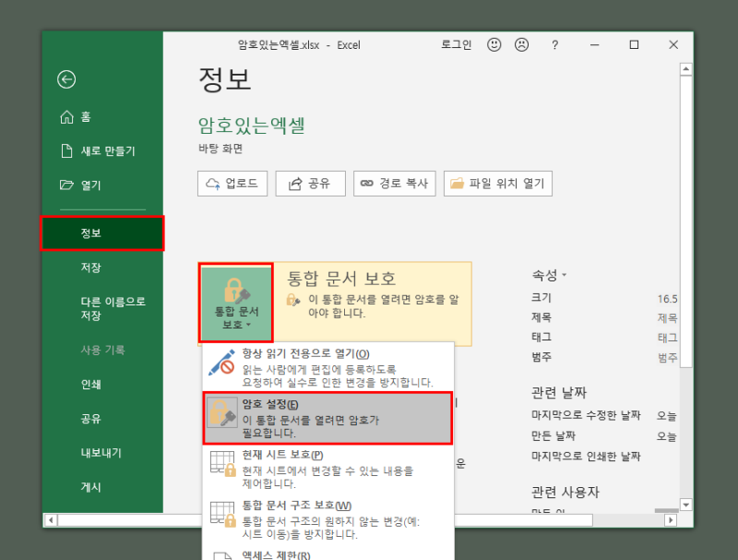Select 새로 만들기 in the sidebar
738x560 pixels.
[102, 151]
